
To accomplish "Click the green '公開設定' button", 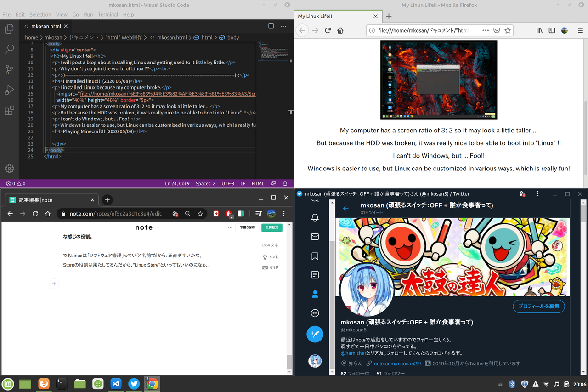I will [272, 227].
